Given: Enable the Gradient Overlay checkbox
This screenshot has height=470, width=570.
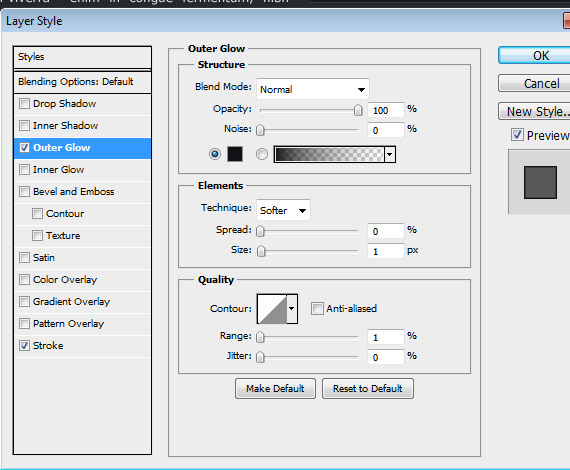Looking at the screenshot, I should tap(24, 302).
